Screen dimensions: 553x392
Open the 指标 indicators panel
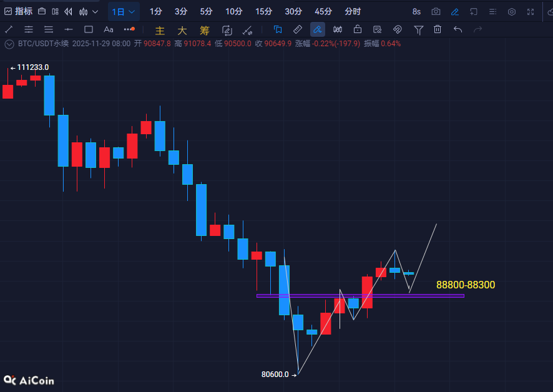[19, 11]
